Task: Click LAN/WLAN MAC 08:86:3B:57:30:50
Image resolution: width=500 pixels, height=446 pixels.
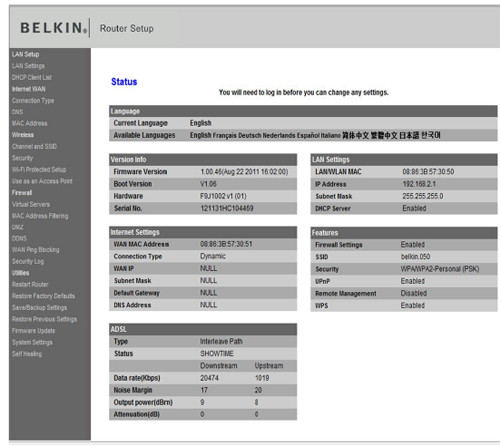Action: (x=428, y=172)
